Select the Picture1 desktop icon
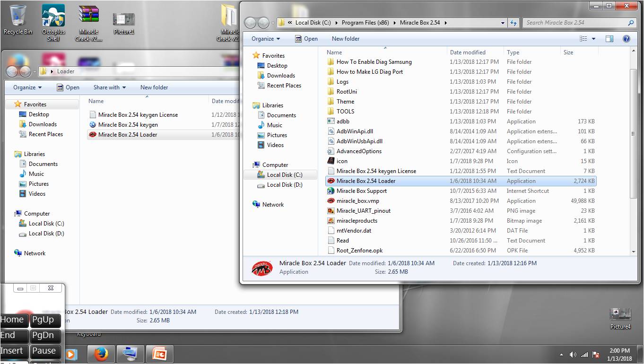This screenshot has width=644, height=364. [124, 23]
